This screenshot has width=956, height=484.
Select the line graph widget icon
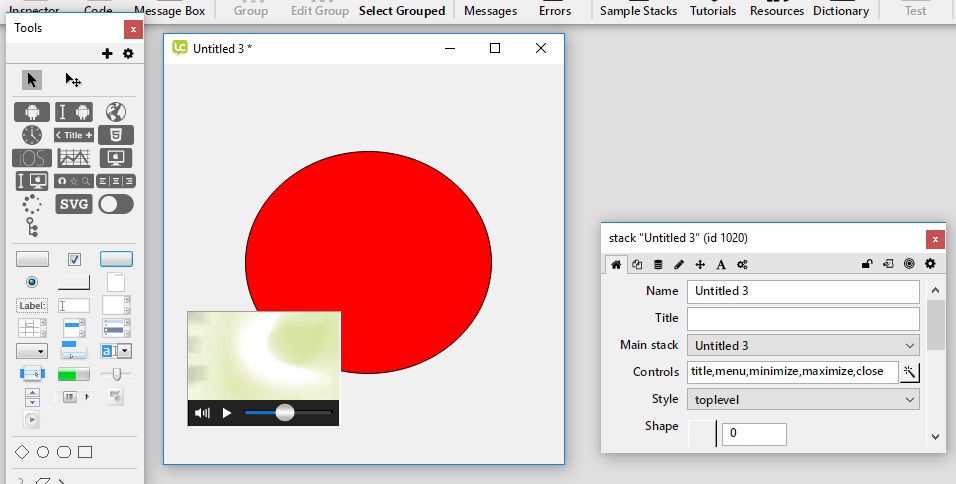pos(74,158)
